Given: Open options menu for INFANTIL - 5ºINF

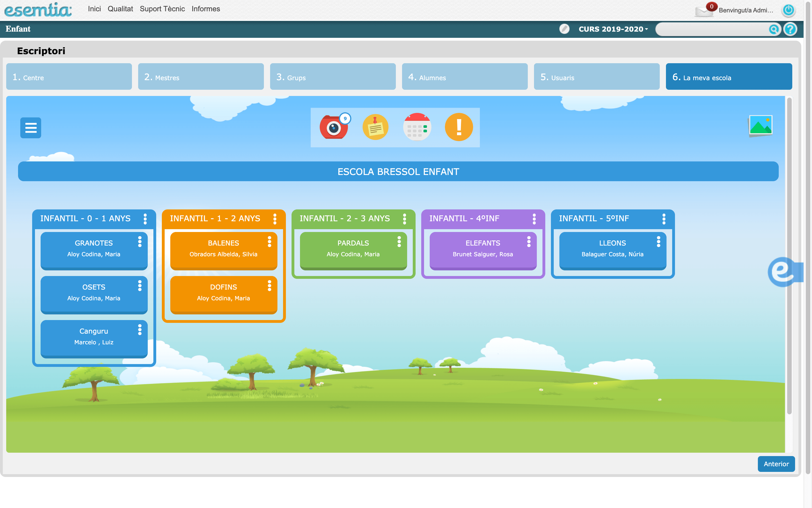Looking at the screenshot, I should tap(664, 219).
